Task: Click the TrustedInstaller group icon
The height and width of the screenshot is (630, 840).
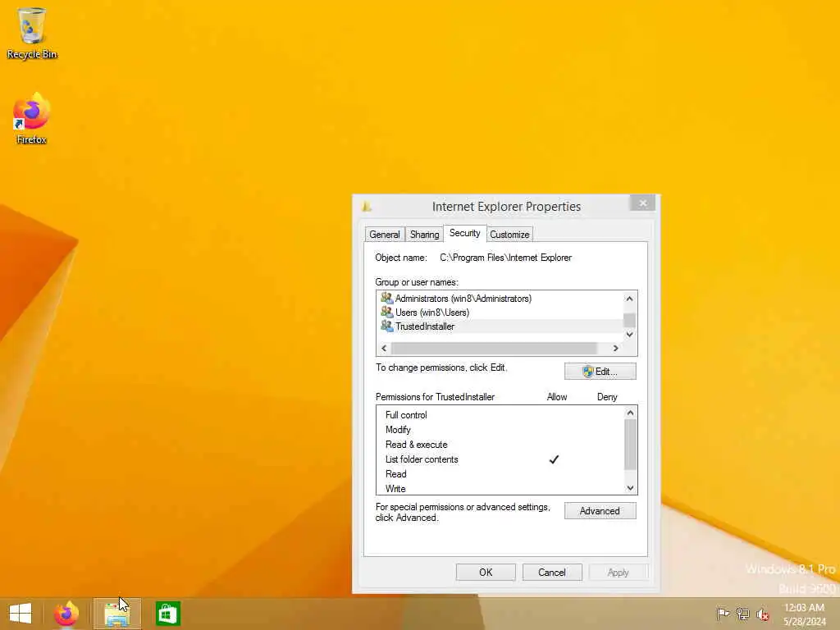Action: [x=387, y=326]
